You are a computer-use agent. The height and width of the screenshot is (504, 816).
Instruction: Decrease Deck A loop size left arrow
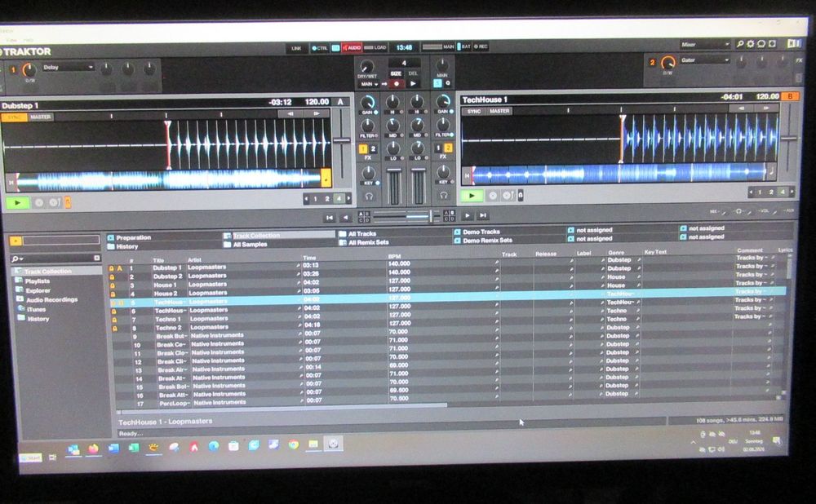(x=307, y=199)
